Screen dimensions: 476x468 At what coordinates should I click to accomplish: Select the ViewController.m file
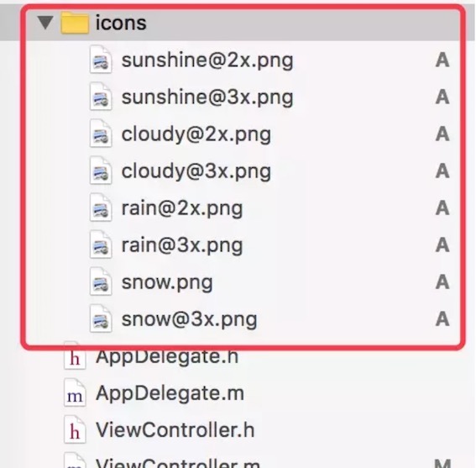pyautogui.click(x=178, y=462)
